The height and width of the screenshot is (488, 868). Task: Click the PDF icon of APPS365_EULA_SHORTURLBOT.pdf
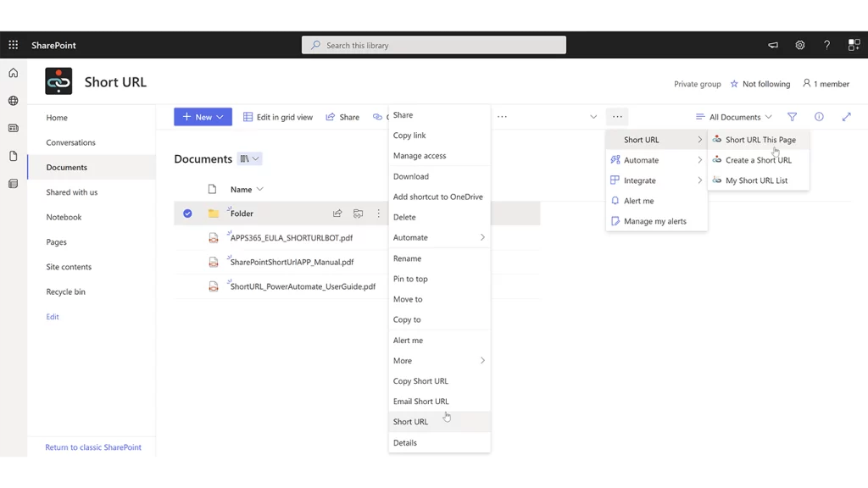point(213,238)
